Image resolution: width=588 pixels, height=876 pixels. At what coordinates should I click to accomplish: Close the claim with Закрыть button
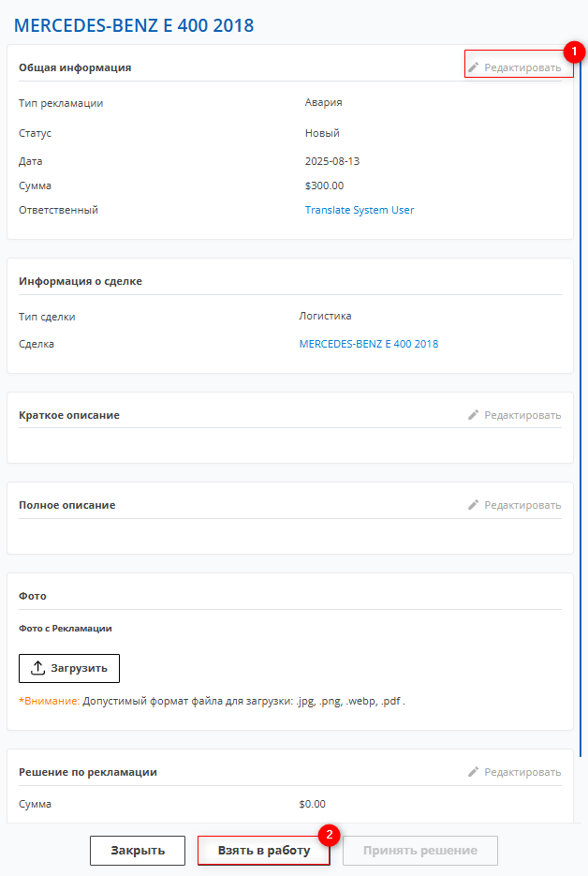click(x=138, y=851)
